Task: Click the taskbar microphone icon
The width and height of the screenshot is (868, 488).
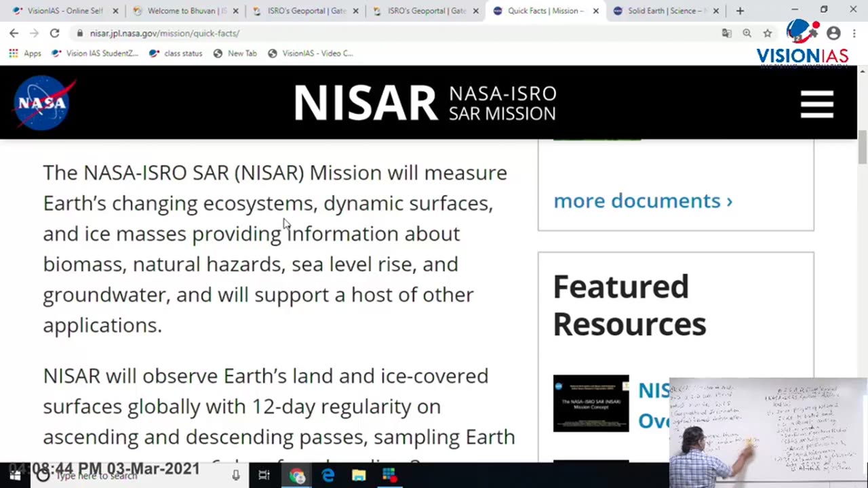Action: coord(235,475)
